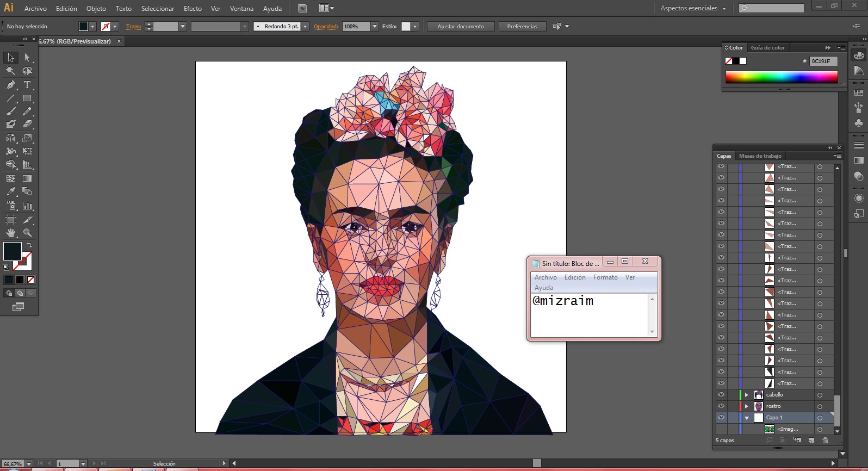Image resolution: width=868 pixels, height=471 pixels.
Task: Select the Hand tool
Action: (x=10, y=233)
